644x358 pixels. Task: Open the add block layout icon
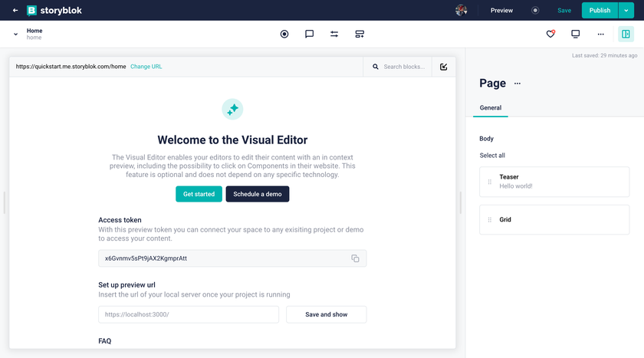360,34
